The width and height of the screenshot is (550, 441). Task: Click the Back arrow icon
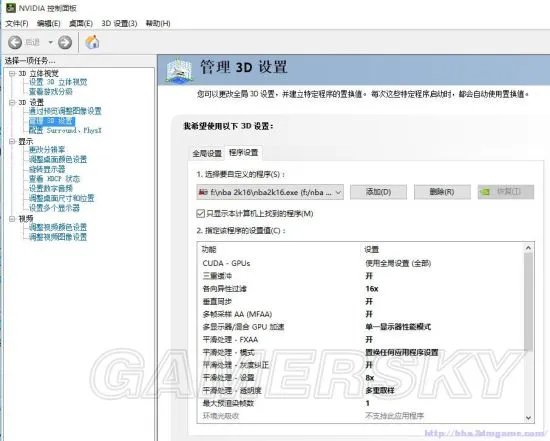[15, 42]
